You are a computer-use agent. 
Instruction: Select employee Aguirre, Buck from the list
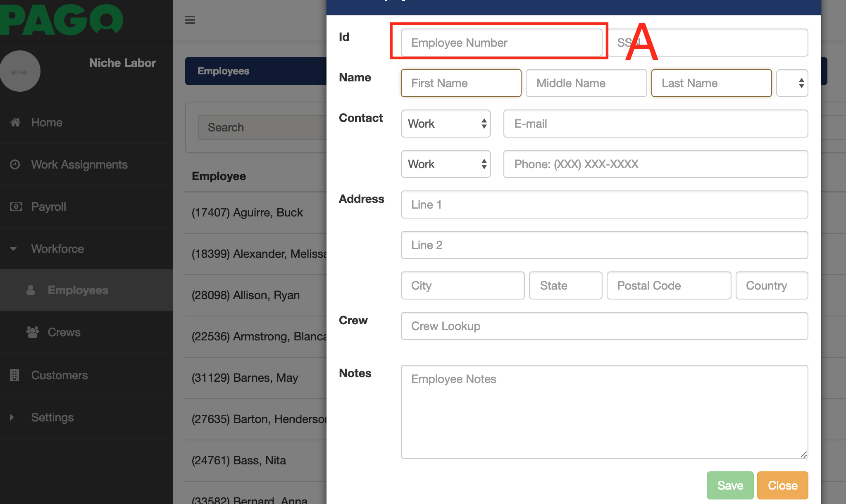[x=247, y=212]
